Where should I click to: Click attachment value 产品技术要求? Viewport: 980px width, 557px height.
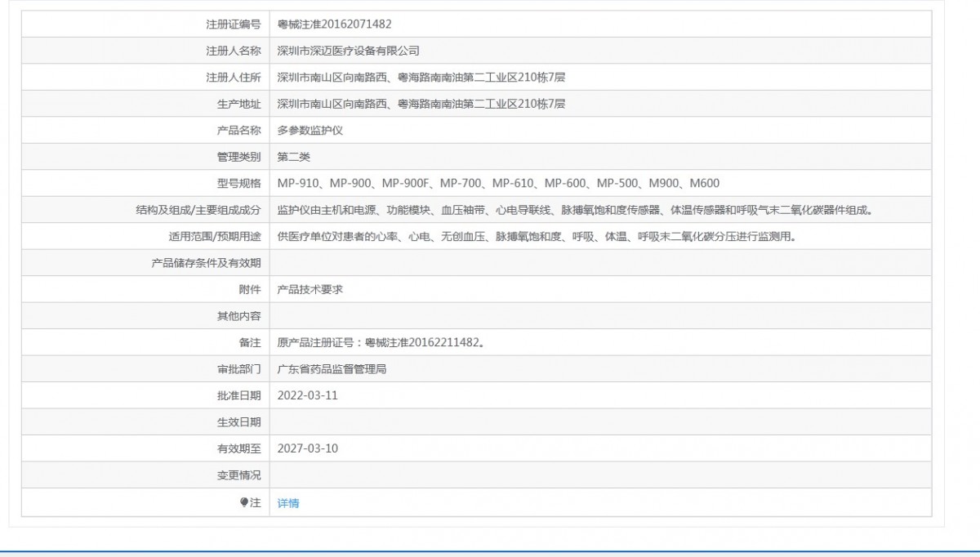coord(310,289)
